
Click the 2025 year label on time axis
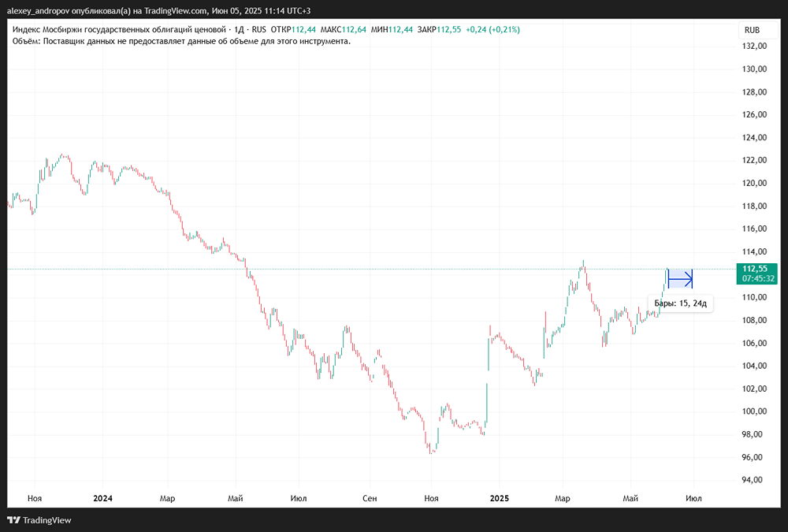click(500, 498)
